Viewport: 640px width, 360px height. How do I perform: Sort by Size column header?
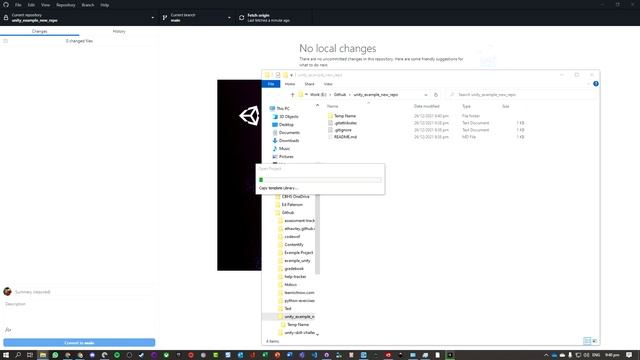tap(506, 106)
